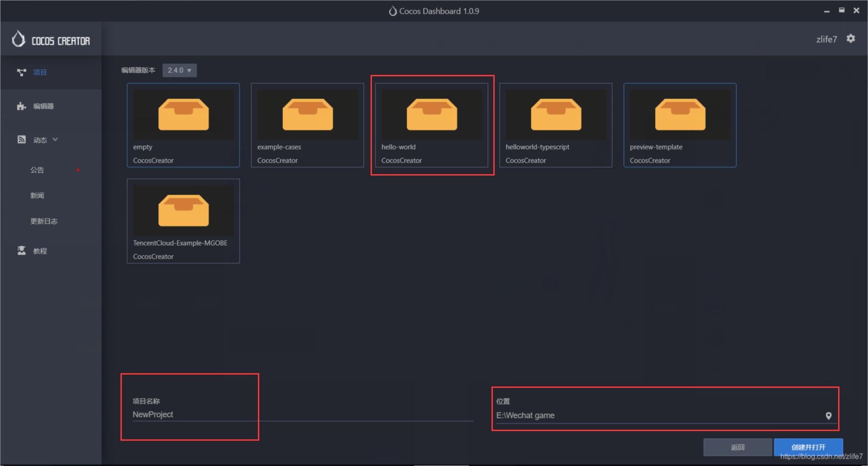Click the 返回 button
The height and width of the screenshot is (466, 868).
coord(737,447)
